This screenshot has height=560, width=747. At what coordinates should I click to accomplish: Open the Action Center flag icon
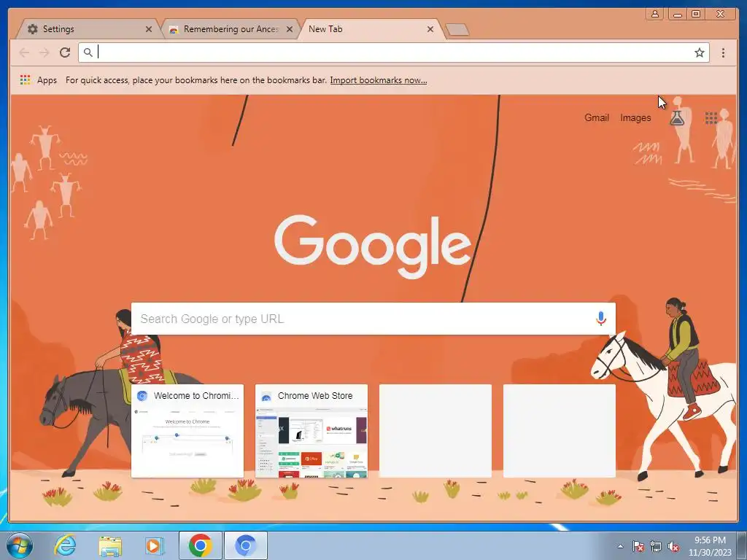click(638, 546)
